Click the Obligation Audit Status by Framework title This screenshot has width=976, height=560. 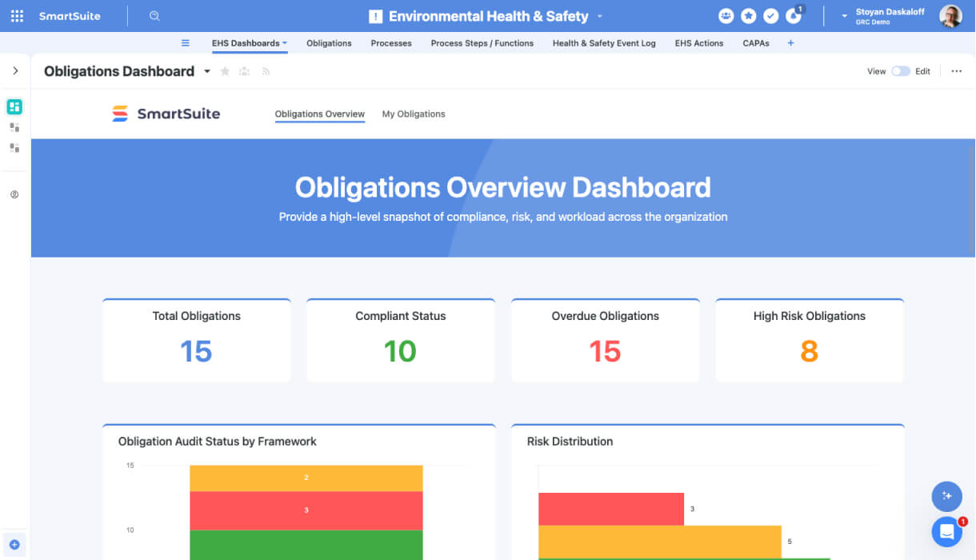[x=218, y=442]
